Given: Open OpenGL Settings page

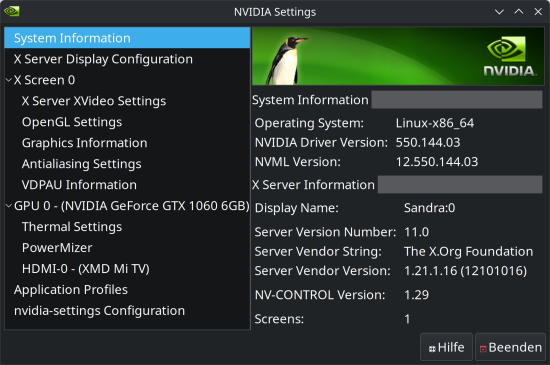Looking at the screenshot, I should [127, 122].
